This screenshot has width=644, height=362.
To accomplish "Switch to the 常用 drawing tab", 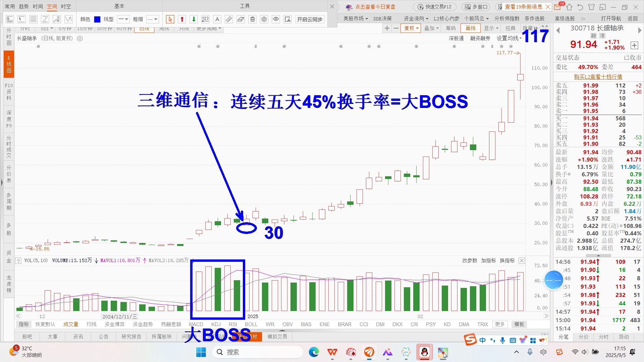I will point(10,6).
